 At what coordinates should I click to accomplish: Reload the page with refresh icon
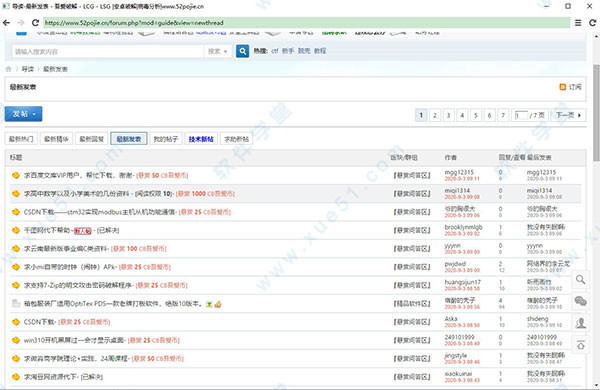point(35,23)
